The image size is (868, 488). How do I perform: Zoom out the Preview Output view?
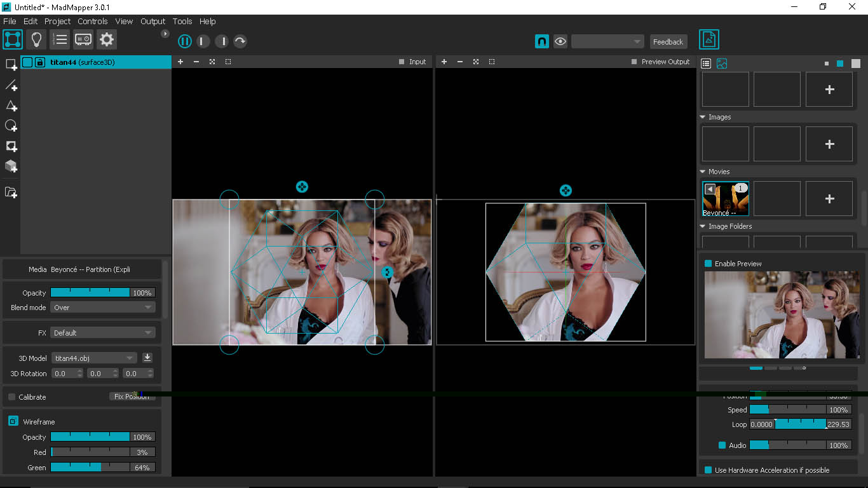click(x=459, y=62)
